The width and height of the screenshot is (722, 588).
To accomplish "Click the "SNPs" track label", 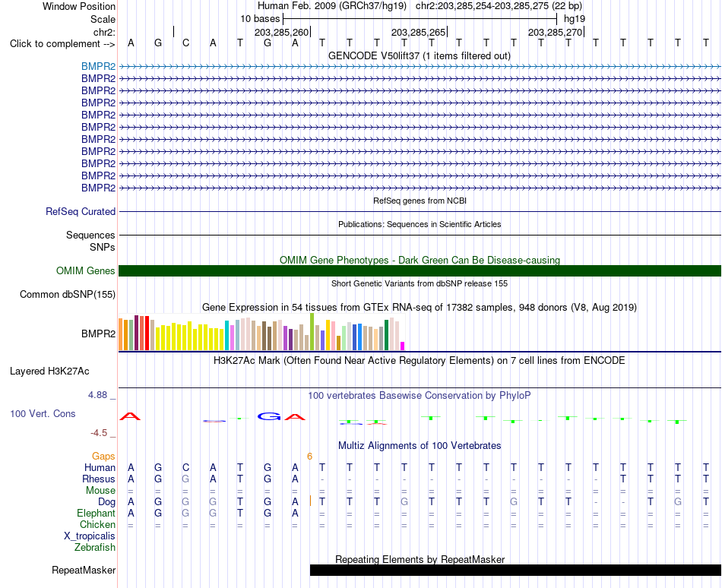I will pos(103,247).
